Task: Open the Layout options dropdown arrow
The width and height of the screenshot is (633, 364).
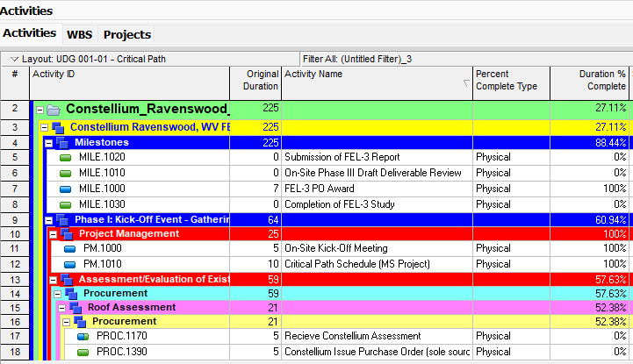Action: [14, 60]
